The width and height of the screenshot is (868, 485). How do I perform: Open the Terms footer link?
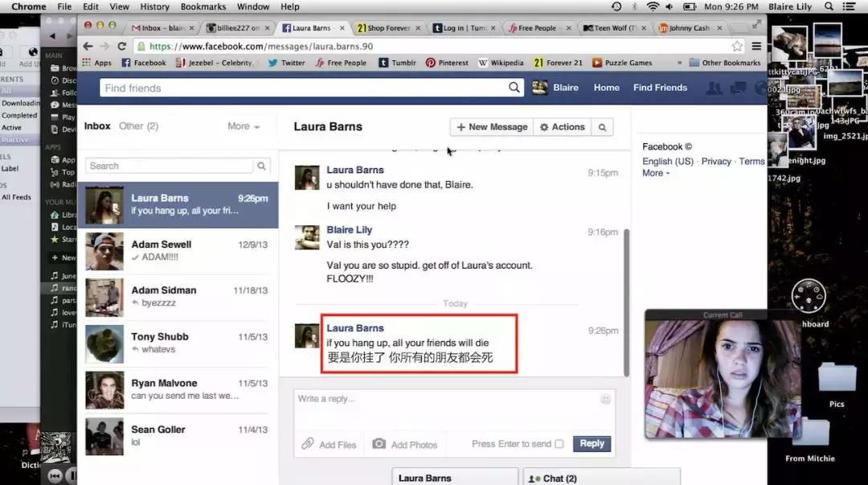(x=751, y=162)
